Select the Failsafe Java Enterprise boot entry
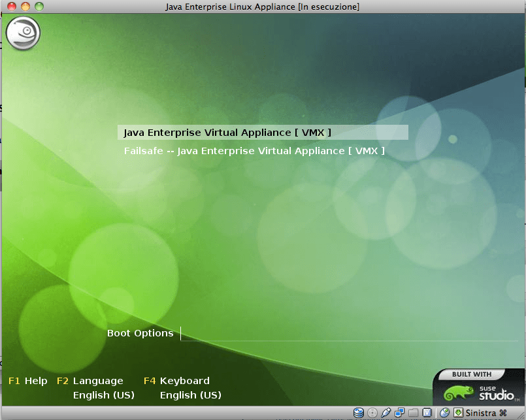This screenshot has width=526, height=420. (254, 151)
